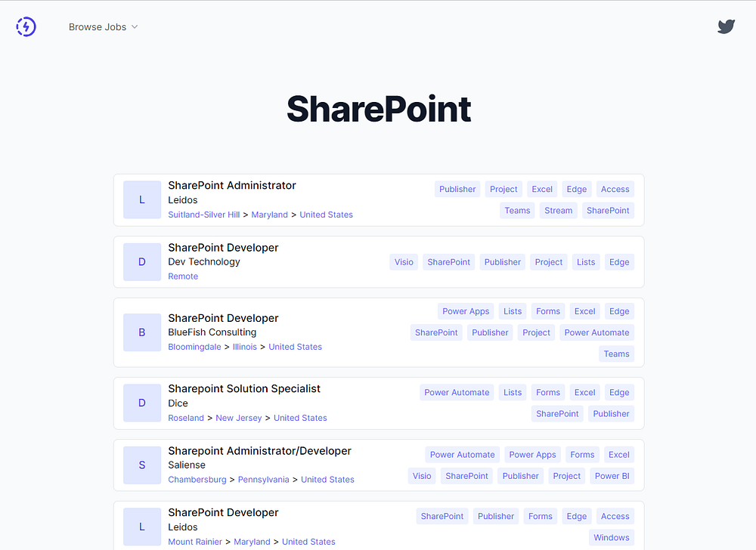This screenshot has height=550, width=756.
Task: Click the S avatar for Saliense job
Action: click(x=142, y=465)
